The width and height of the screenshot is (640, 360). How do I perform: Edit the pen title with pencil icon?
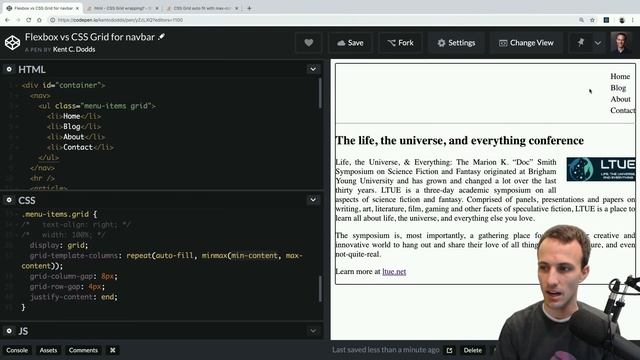[162, 37]
